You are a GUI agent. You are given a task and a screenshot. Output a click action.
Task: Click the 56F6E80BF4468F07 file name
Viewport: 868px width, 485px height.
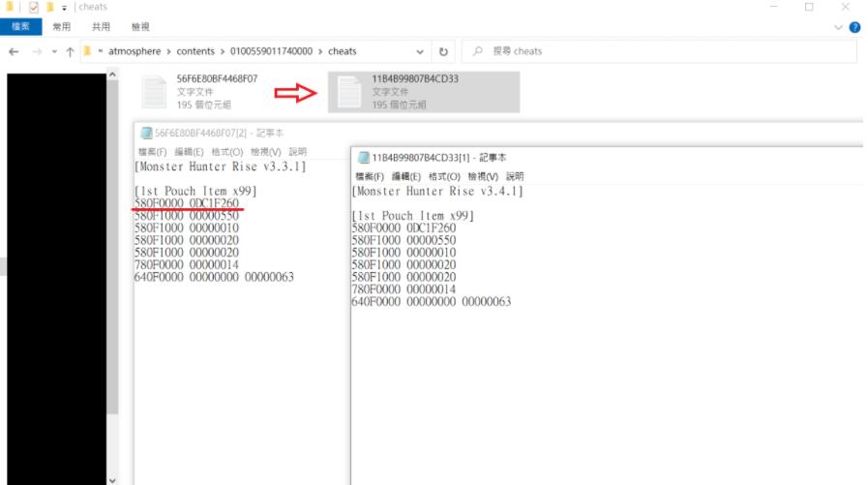[x=217, y=78]
